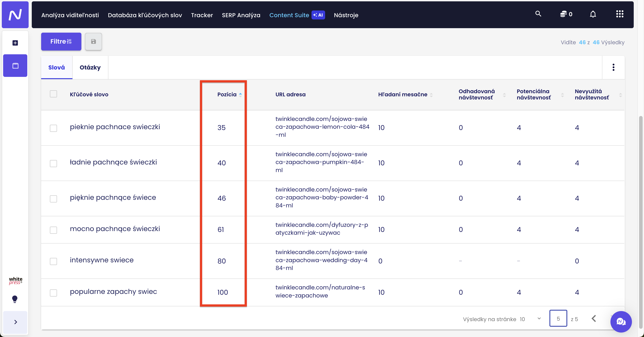Image resolution: width=644 pixels, height=337 pixels.
Task: Open the notifications bell
Action: click(x=593, y=14)
